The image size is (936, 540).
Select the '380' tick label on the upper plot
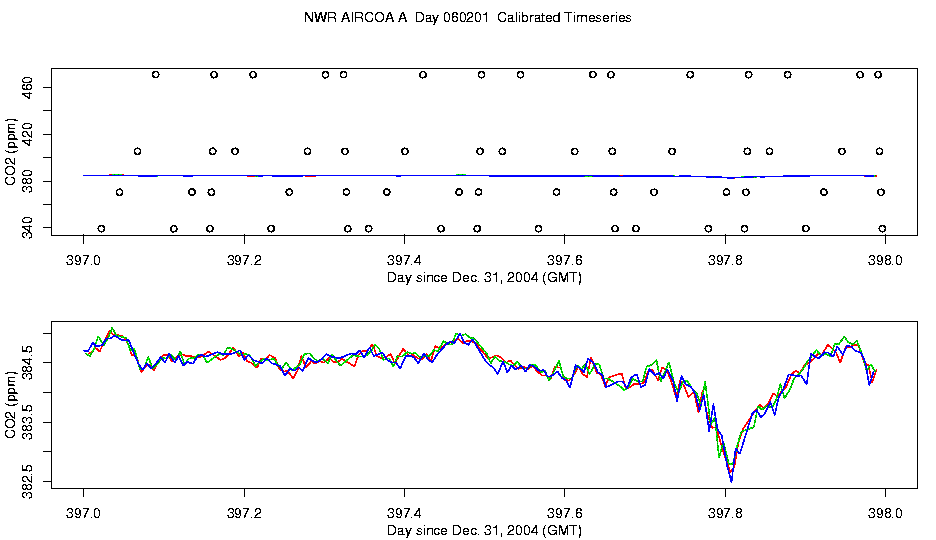click(x=28, y=181)
